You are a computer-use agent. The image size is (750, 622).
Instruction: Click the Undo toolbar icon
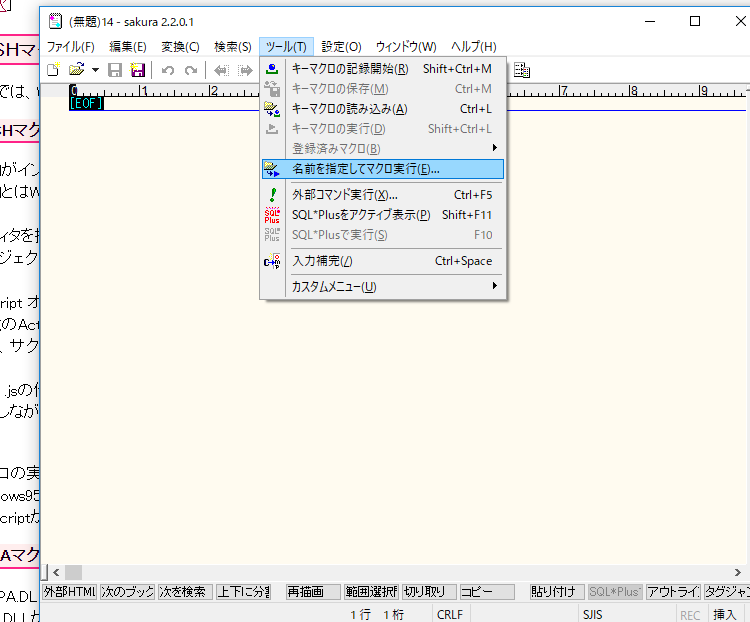pyautogui.click(x=168, y=70)
